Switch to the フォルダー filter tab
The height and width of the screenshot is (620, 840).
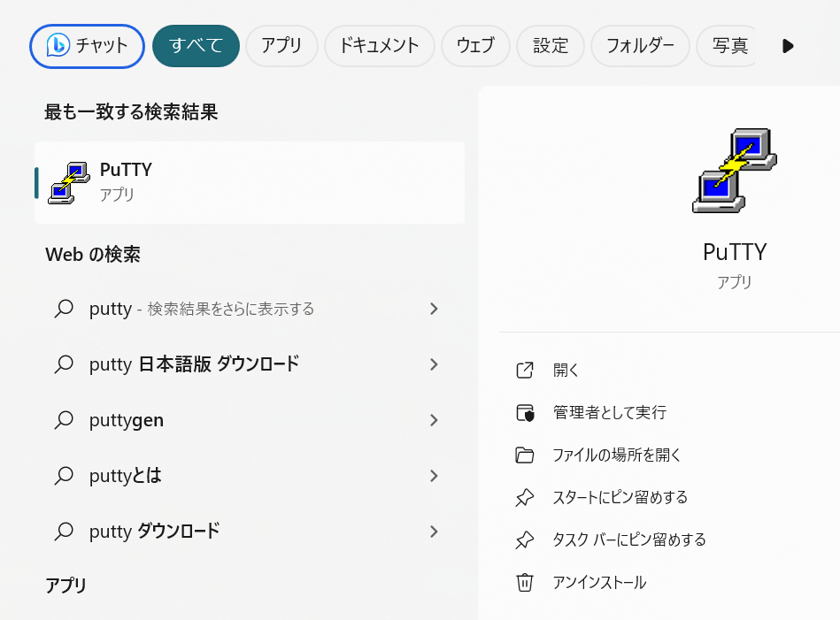pyautogui.click(x=640, y=46)
